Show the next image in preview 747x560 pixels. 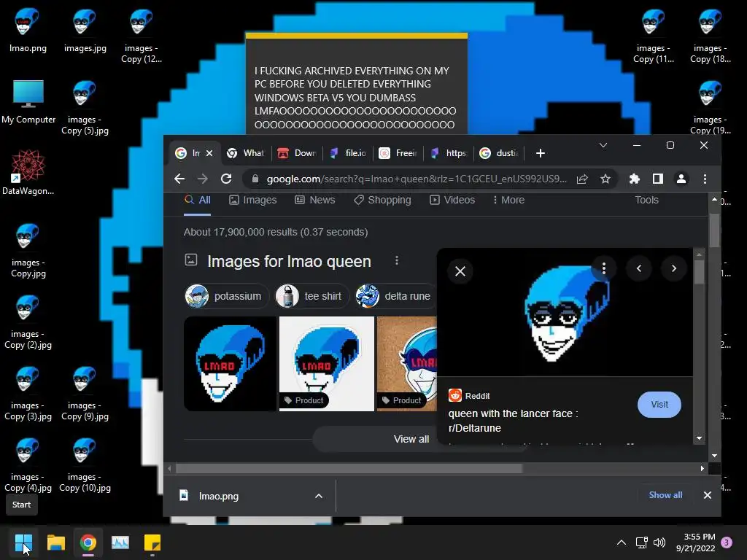coord(673,268)
